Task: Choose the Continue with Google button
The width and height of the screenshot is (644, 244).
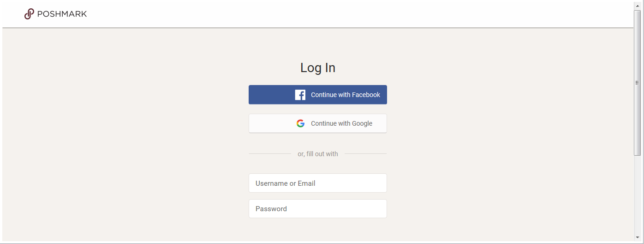Action: tap(318, 123)
